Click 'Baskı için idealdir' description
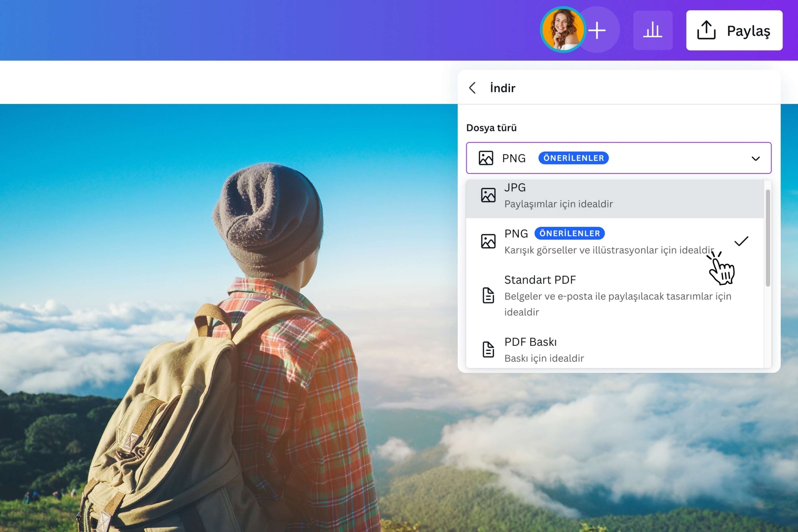This screenshot has width=798, height=532. point(544,358)
